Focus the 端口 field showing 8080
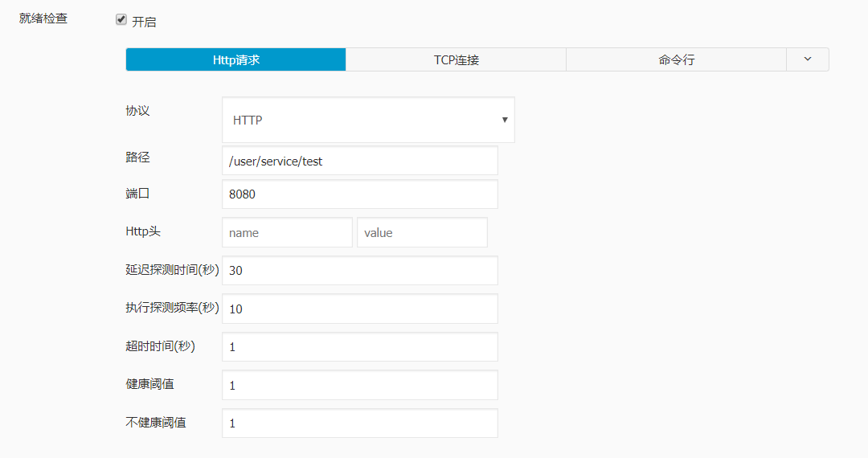Screen dimensions: 868x458 point(359,194)
